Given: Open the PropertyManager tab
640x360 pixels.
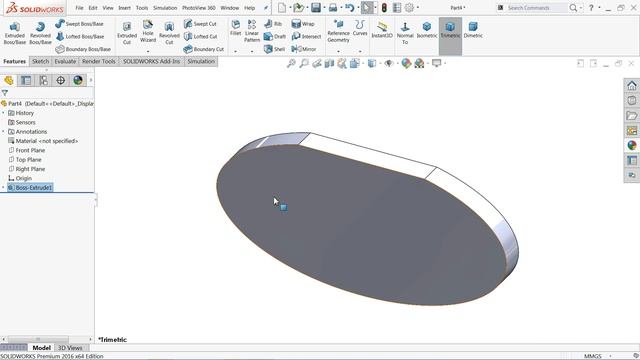Looking at the screenshot, I should 26,80.
